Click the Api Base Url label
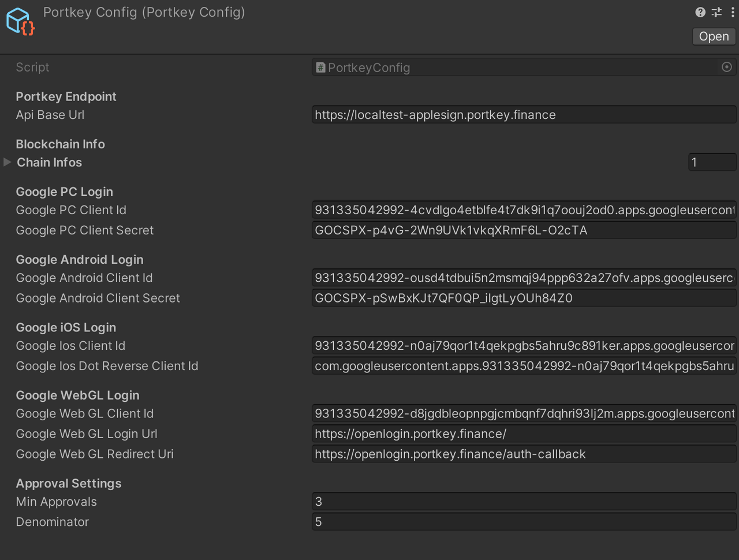 click(50, 114)
